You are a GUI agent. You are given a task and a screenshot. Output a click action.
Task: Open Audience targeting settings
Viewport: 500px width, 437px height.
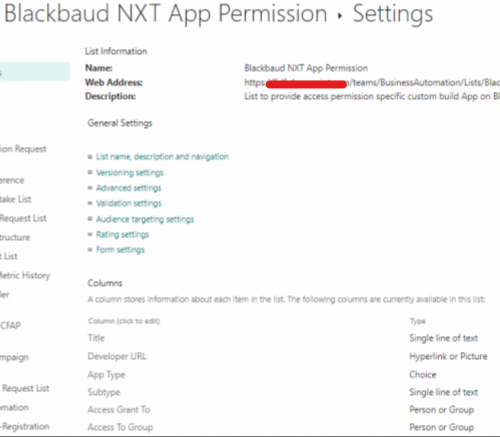coord(145,219)
